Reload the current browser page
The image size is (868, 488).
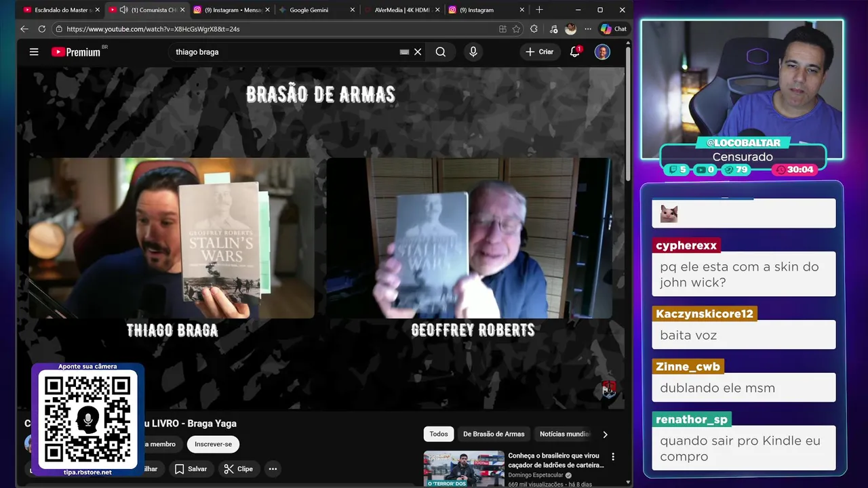click(42, 29)
